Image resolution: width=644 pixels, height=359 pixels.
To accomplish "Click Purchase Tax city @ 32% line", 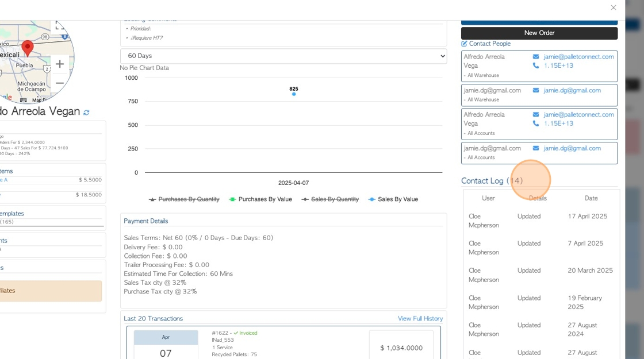I will 160,292.
